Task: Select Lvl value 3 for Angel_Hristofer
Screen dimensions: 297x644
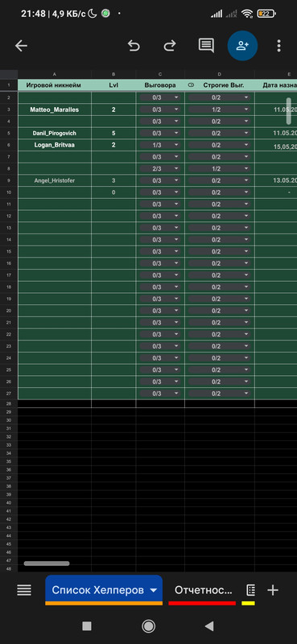Action: tap(113, 180)
